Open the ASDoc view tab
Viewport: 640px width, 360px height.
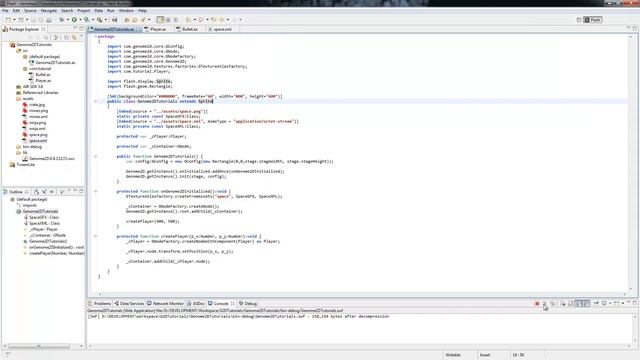(196, 304)
